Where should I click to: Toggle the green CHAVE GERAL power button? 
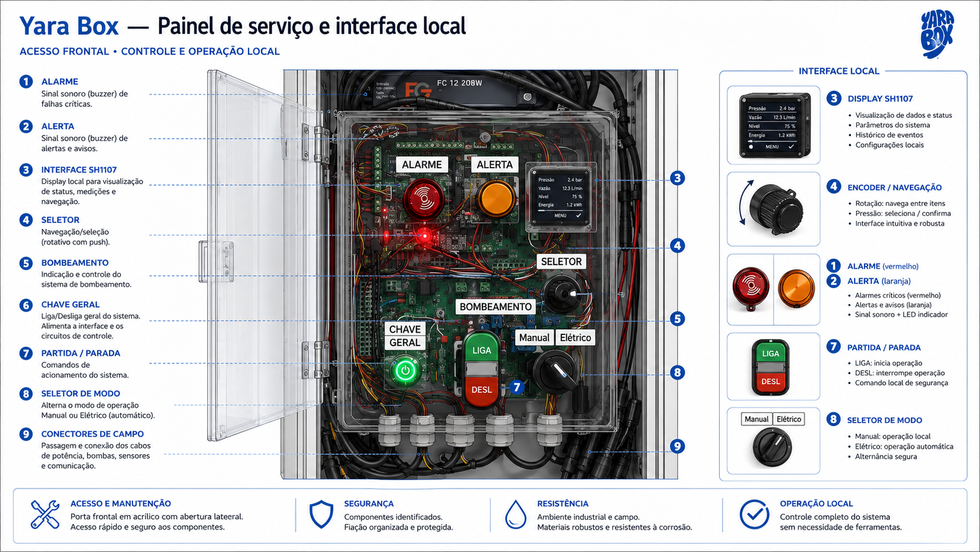pos(405,370)
